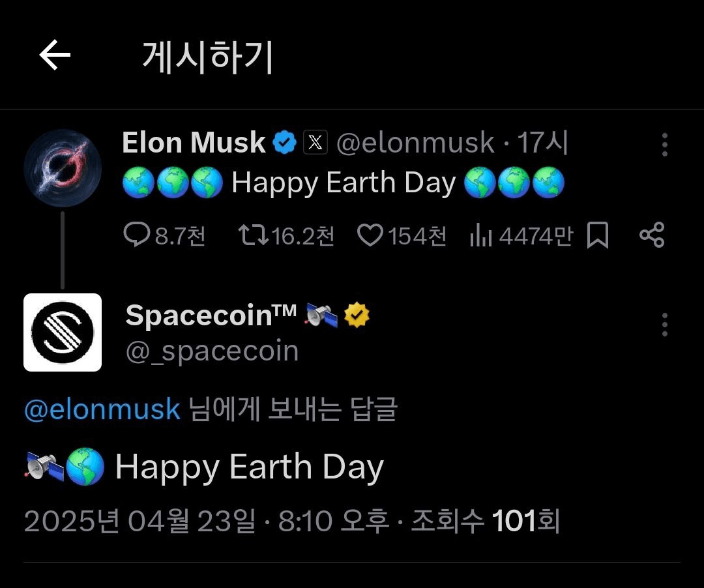
Task: Open the three-dot menu on Spacecoin's reply
Action: coord(664,324)
